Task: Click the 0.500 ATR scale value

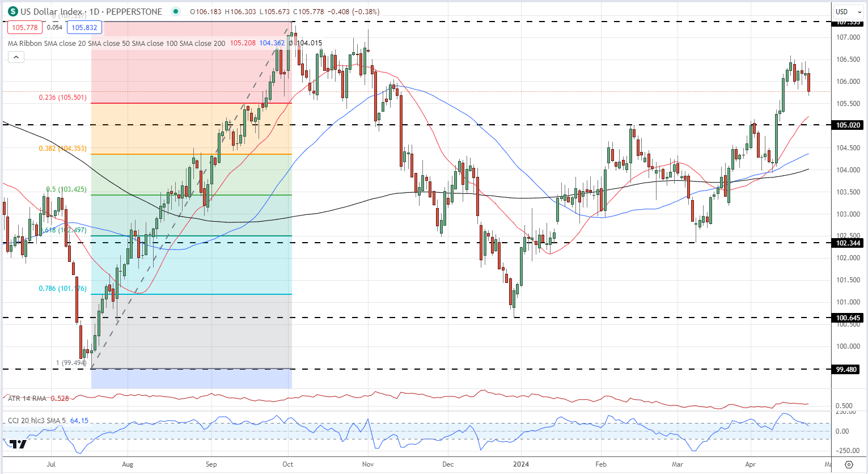Action: coord(844,406)
